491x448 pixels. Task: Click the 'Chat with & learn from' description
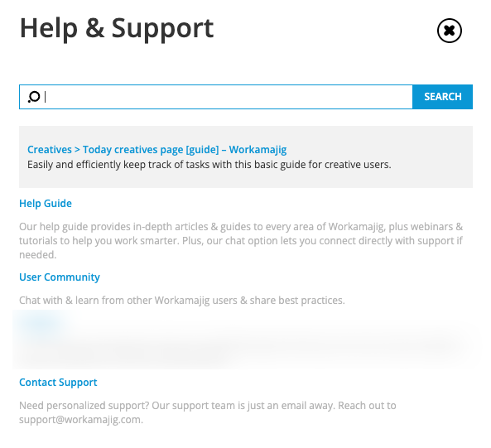(x=182, y=301)
